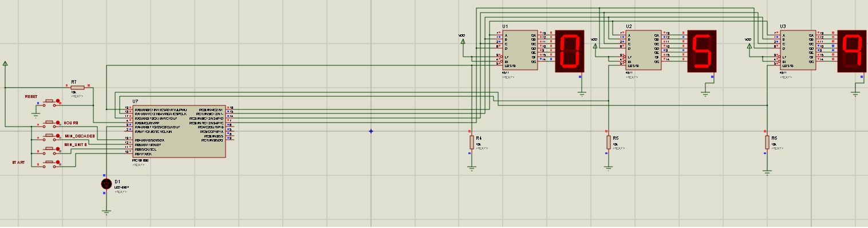Select the D1 LED component
The width and height of the screenshot is (868, 228).
click(106, 183)
